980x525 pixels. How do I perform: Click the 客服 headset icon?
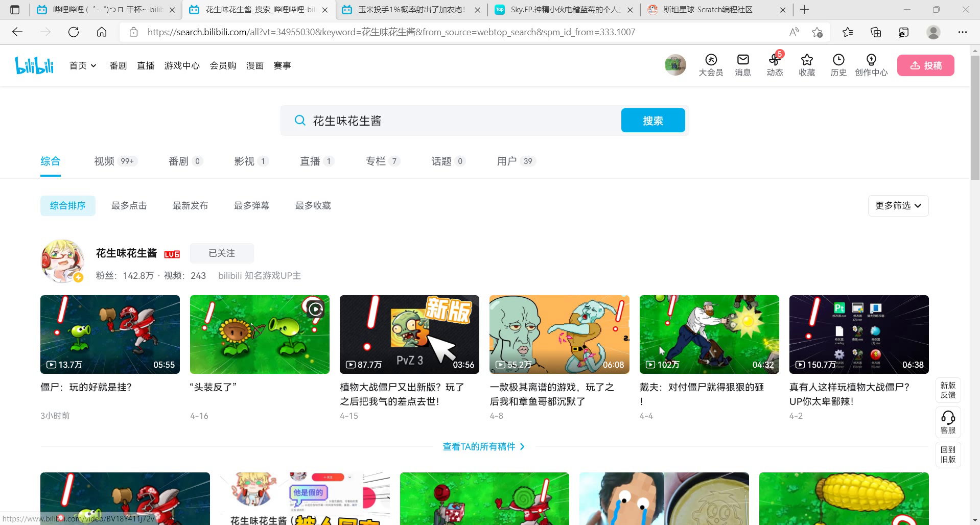[x=948, y=418]
